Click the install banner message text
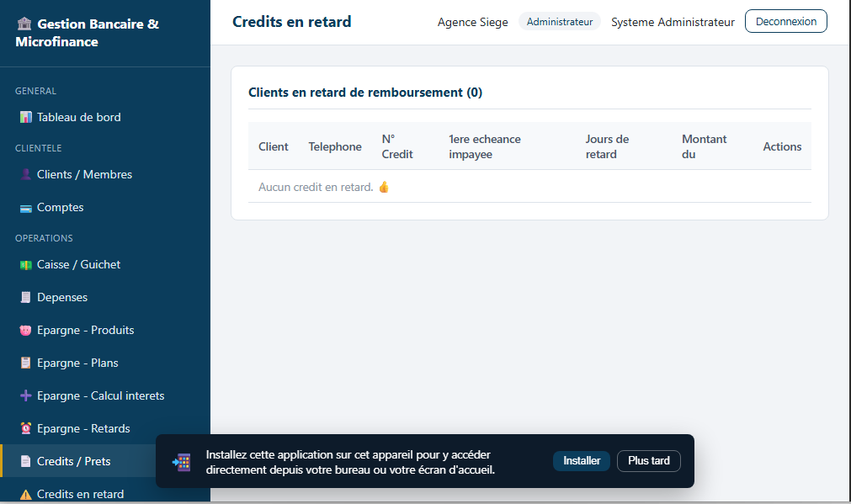 [351, 462]
